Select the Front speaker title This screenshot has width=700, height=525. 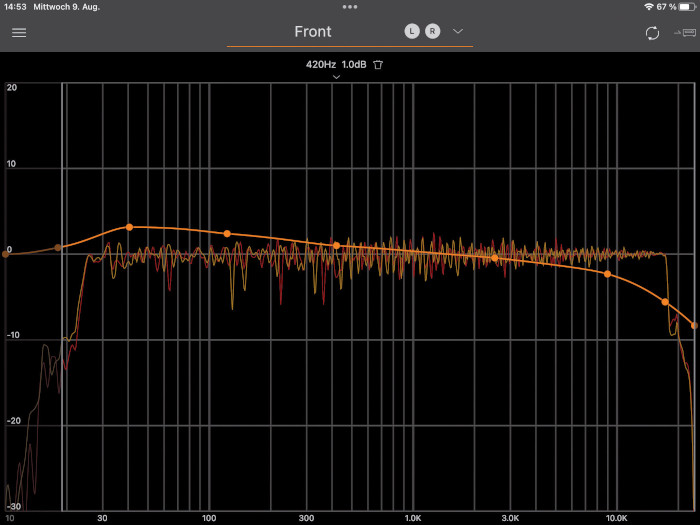click(x=313, y=32)
